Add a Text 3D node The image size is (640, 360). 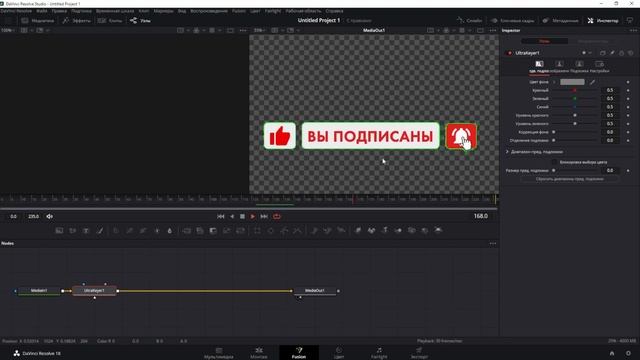385,231
